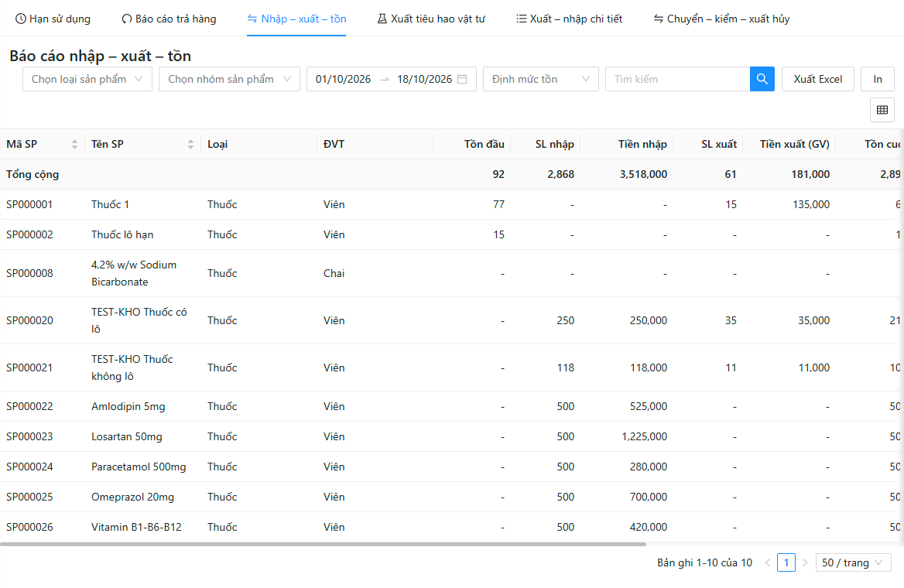Go to Xuất – nhập chi tiết tab
This screenshot has height=588, width=904.
tap(569, 19)
